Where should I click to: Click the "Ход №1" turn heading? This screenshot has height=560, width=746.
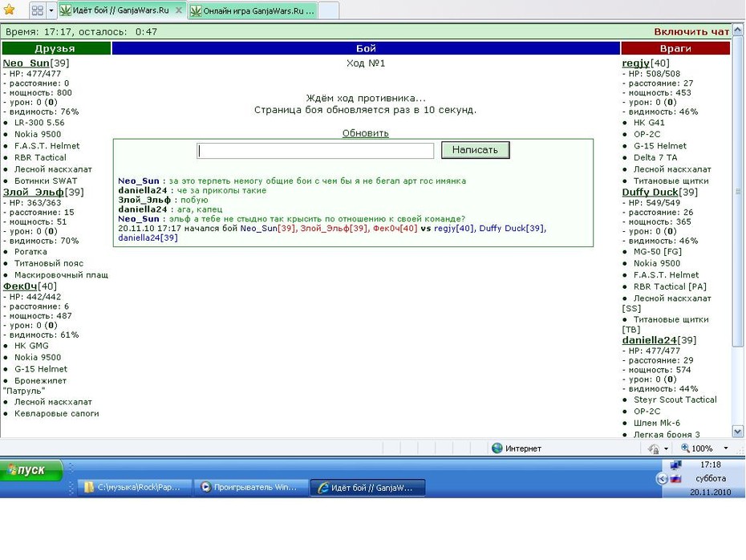(366, 63)
